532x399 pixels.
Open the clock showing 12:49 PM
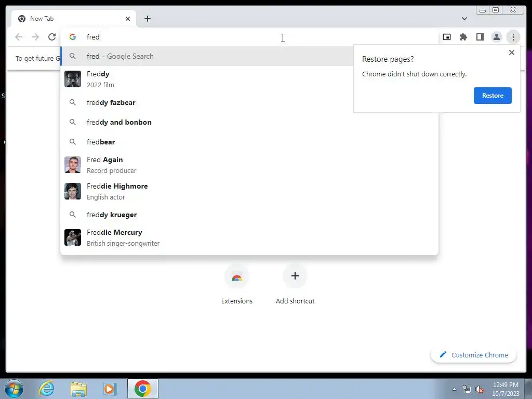pos(506,389)
